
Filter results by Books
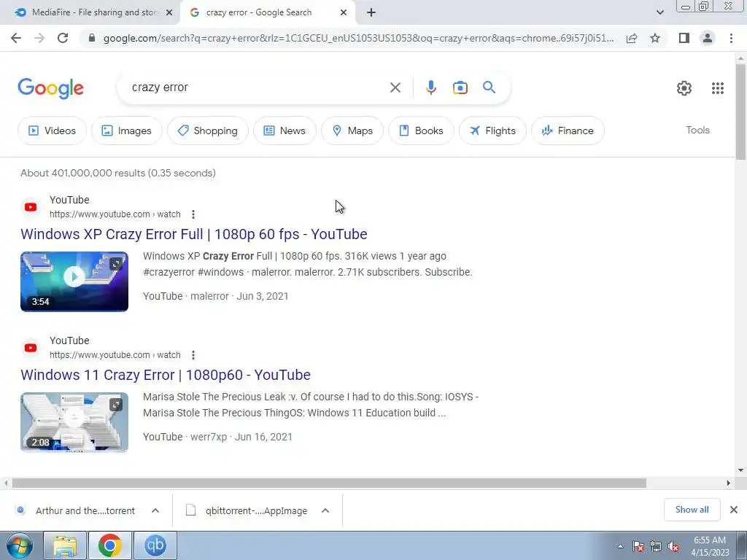coord(421,131)
